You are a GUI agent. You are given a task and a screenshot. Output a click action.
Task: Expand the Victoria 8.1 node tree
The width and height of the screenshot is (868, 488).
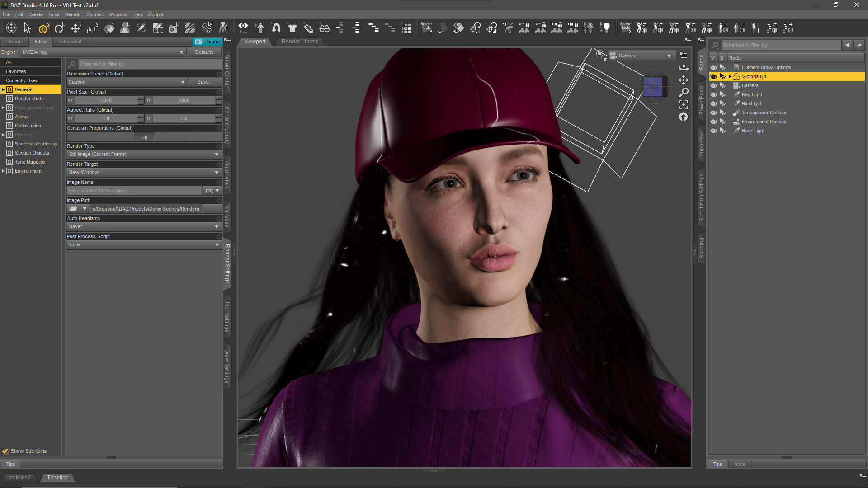click(x=730, y=76)
